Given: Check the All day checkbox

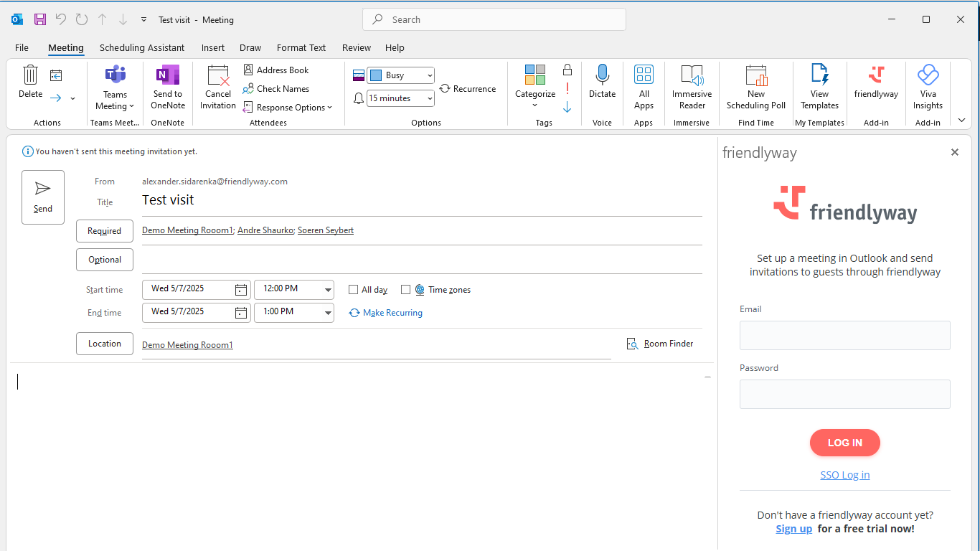Looking at the screenshot, I should point(353,290).
